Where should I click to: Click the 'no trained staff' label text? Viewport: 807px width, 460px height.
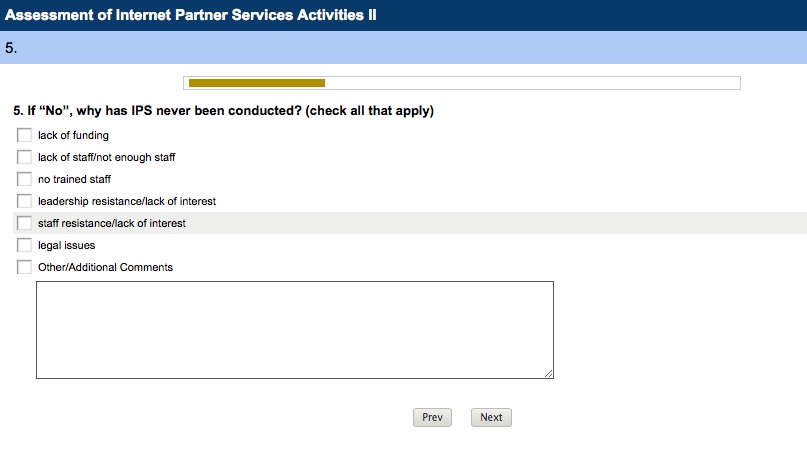point(74,179)
